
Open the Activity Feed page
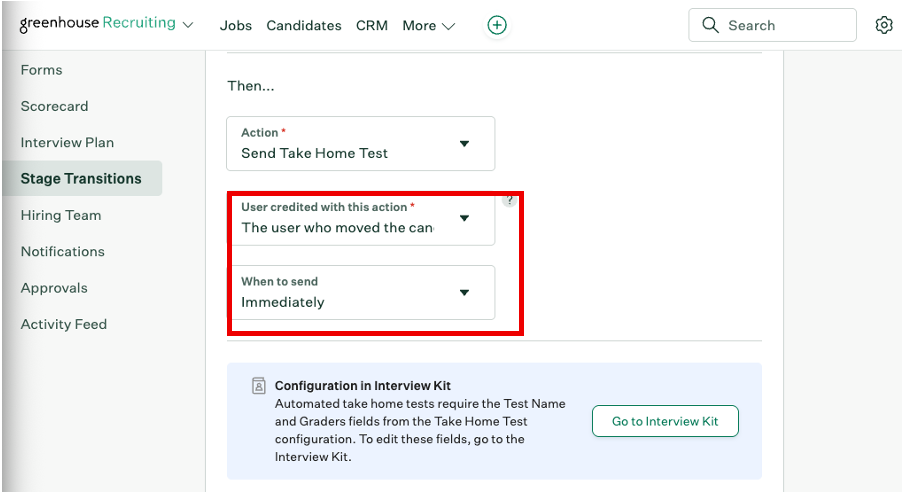64,324
